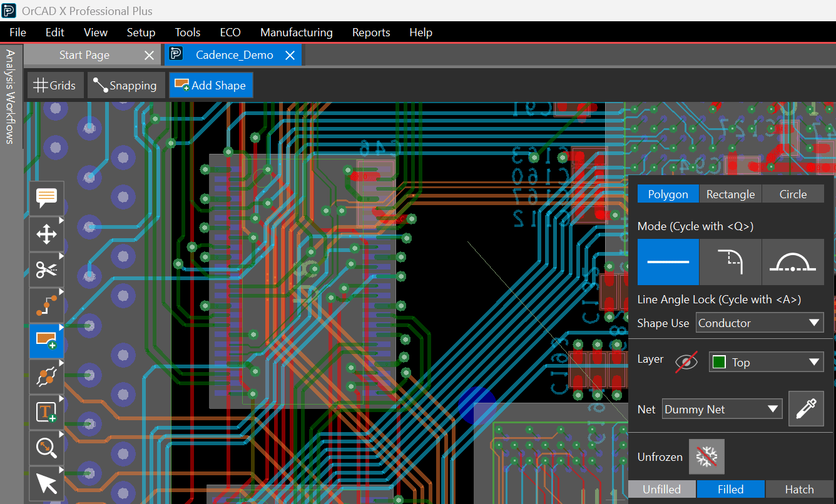Open the Help menu
The width and height of the screenshot is (836, 504).
click(x=421, y=33)
